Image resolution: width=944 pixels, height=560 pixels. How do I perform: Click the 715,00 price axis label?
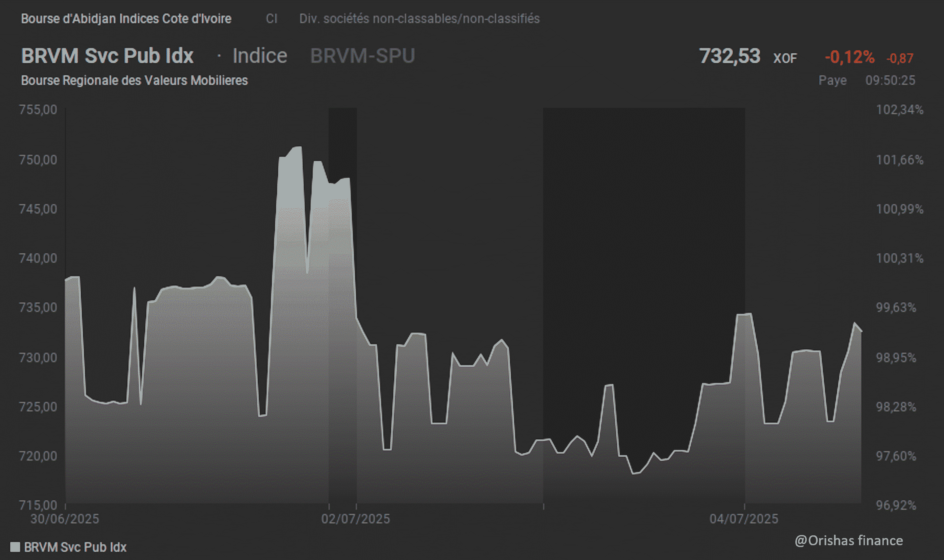click(x=38, y=505)
